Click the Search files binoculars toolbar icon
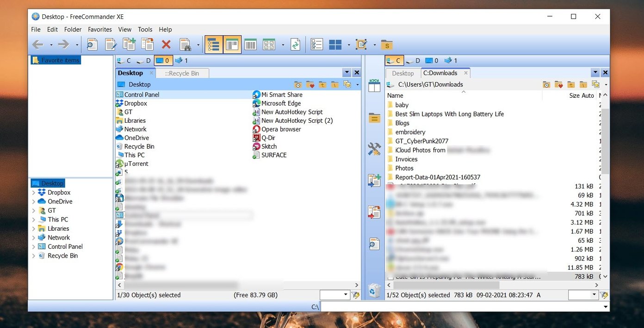This screenshot has width=644, height=328. [x=185, y=44]
